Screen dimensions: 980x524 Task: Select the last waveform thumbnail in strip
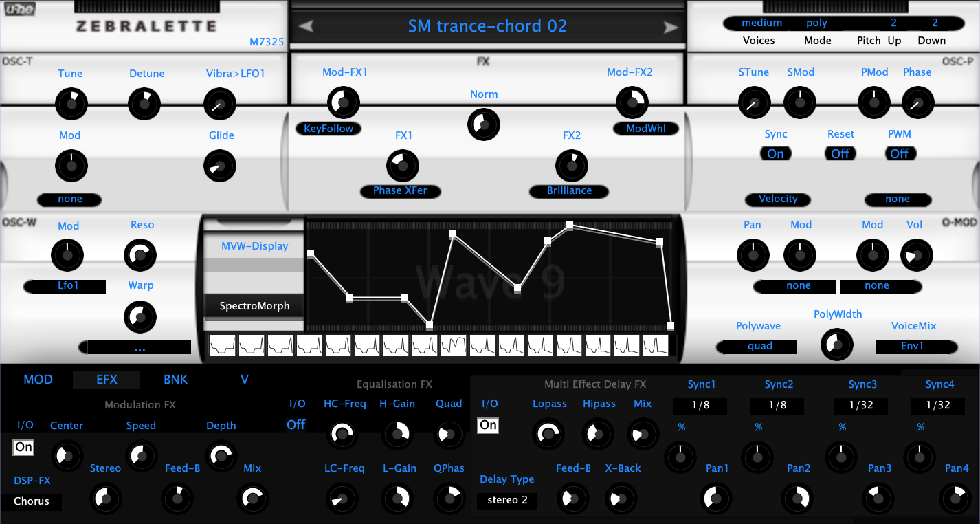click(x=656, y=345)
